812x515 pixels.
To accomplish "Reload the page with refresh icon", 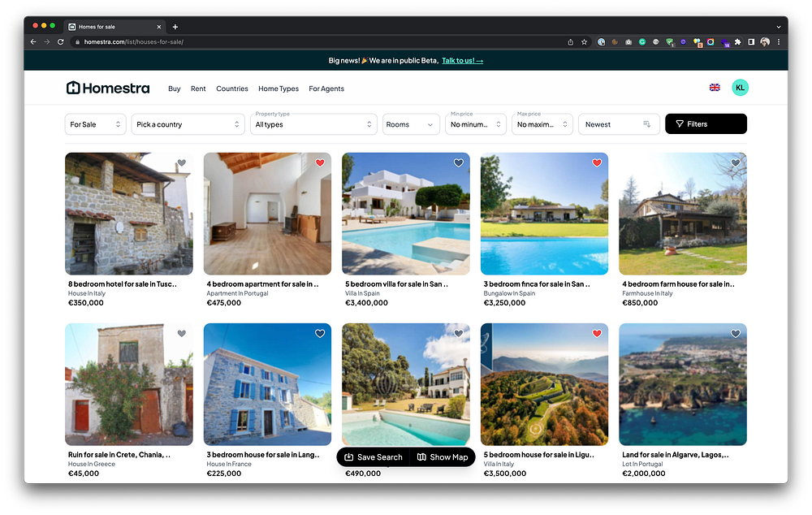I will pos(61,42).
